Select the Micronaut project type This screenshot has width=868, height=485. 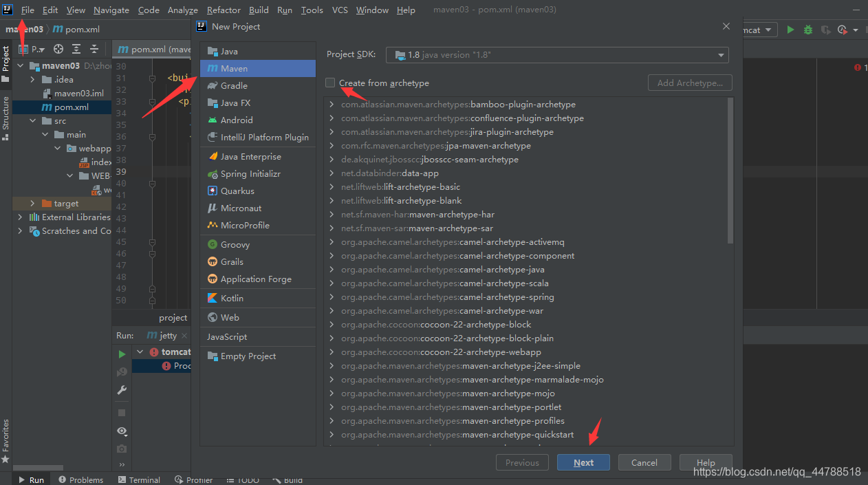(x=258, y=208)
